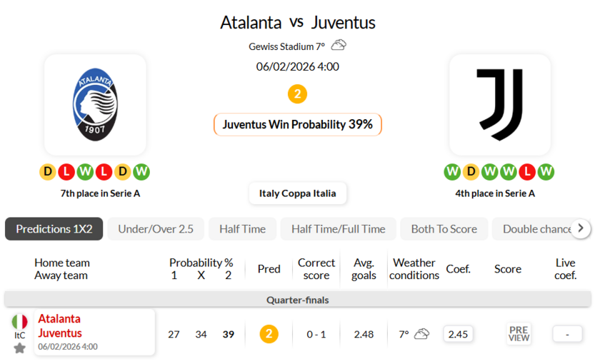Click the Atalanta club logo
Image resolution: width=600 pixels, height=364 pixels.
pos(95,104)
